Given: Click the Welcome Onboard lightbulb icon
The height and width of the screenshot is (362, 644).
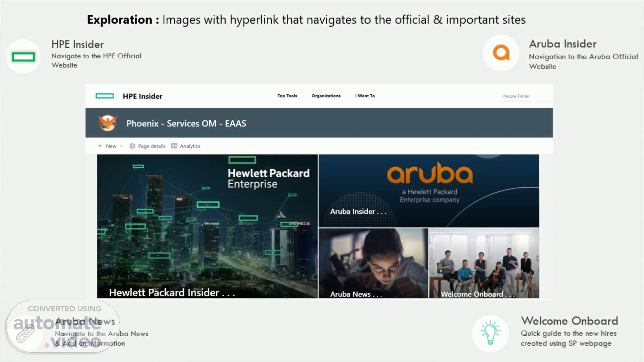Looking at the screenshot, I should pyautogui.click(x=490, y=333).
